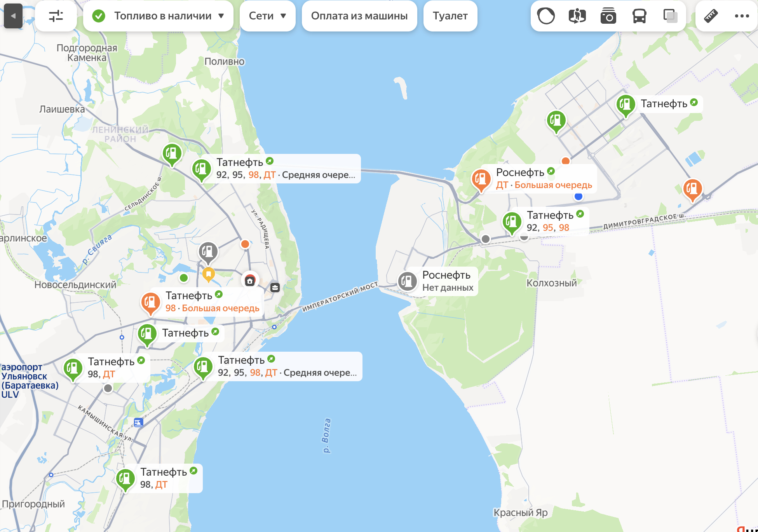Toggle the Туалет filter chip
Viewport: 758px width, 532px height.
(x=450, y=16)
